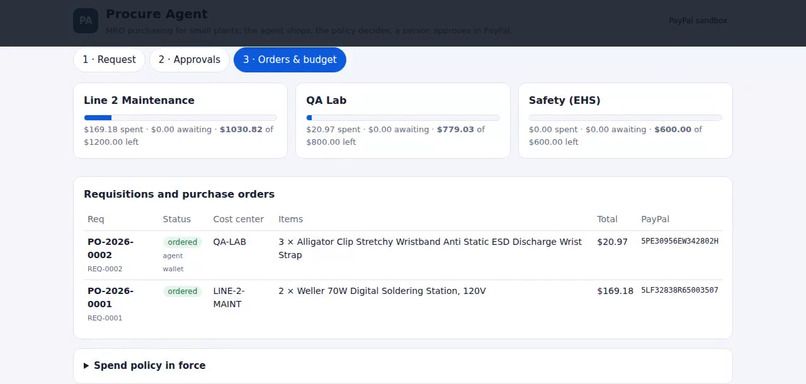Select the Safety (EHS) card heading

point(564,100)
